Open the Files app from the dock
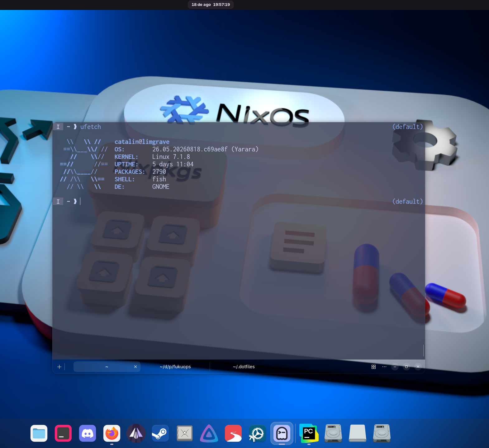This screenshot has height=448, width=489. tap(39, 433)
